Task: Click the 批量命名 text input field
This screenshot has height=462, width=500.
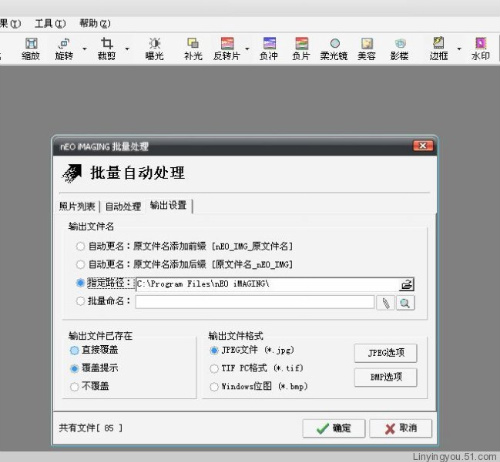Action: 255,302
